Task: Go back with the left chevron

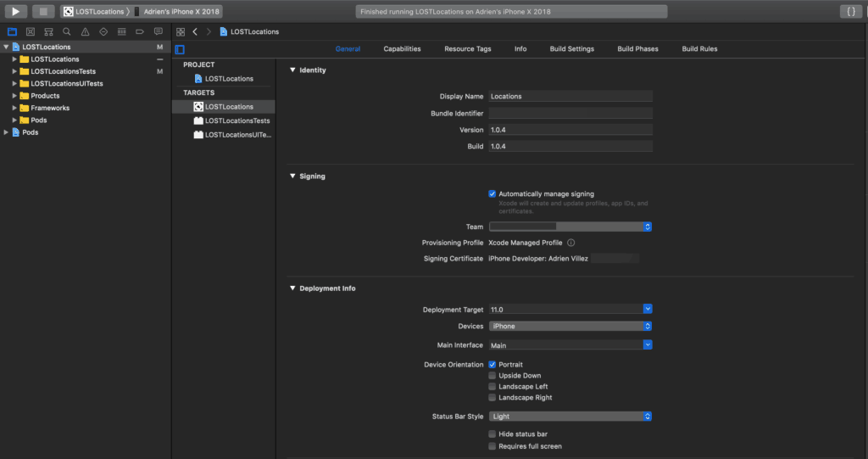Action: tap(195, 31)
